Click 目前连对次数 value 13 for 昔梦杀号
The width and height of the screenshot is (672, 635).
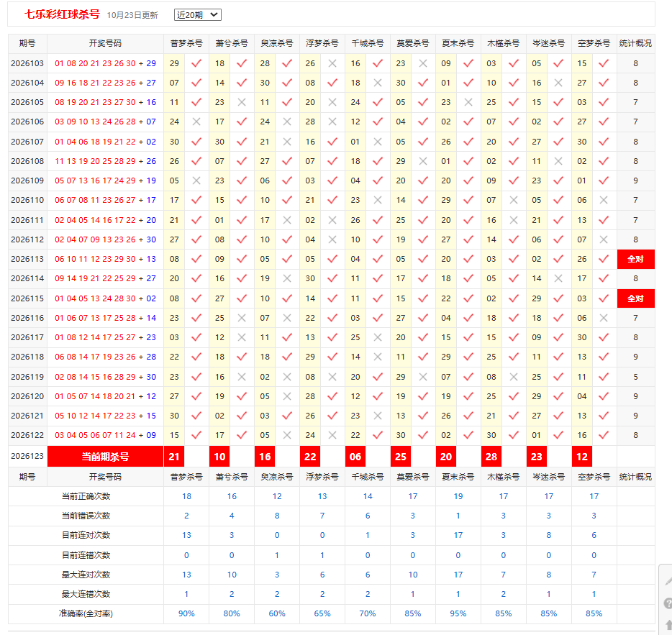point(186,536)
